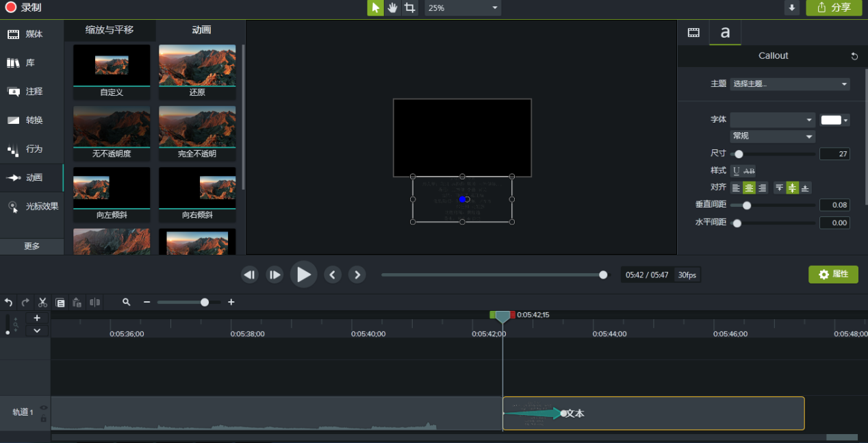Activate the crop tool in canvas toolbar

click(x=409, y=8)
